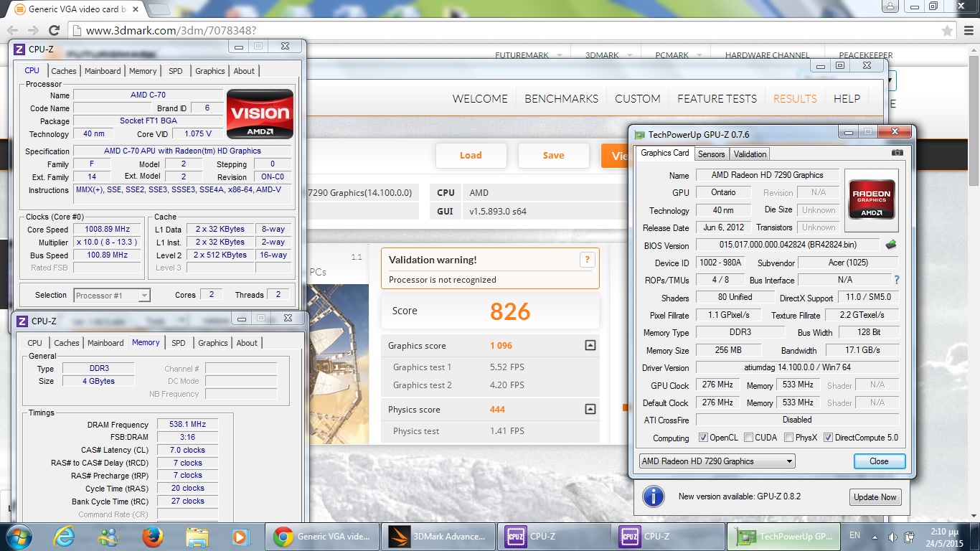The width and height of the screenshot is (980, 551).
Task: Go back in Chrome browser
Action: pyautogui.click(x=13, y=31)
